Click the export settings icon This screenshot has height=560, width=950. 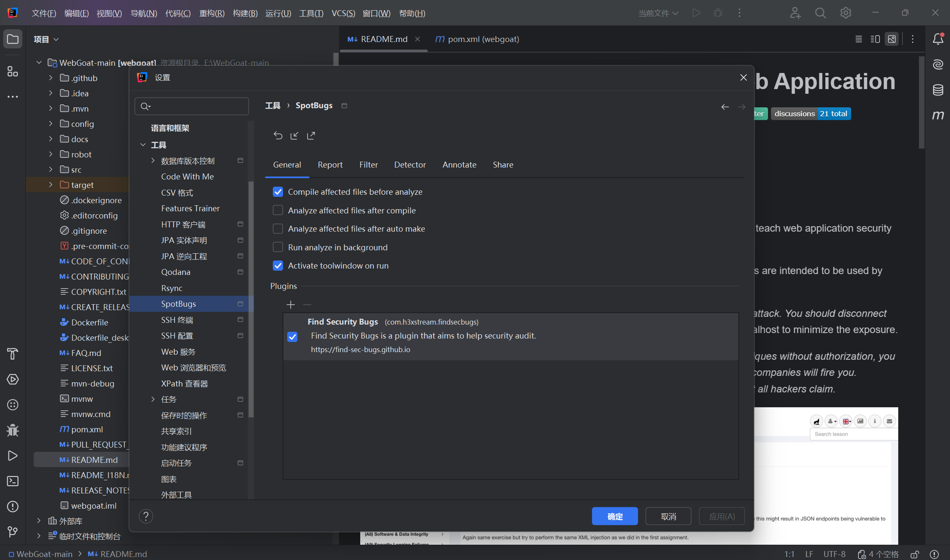[311, 135]
